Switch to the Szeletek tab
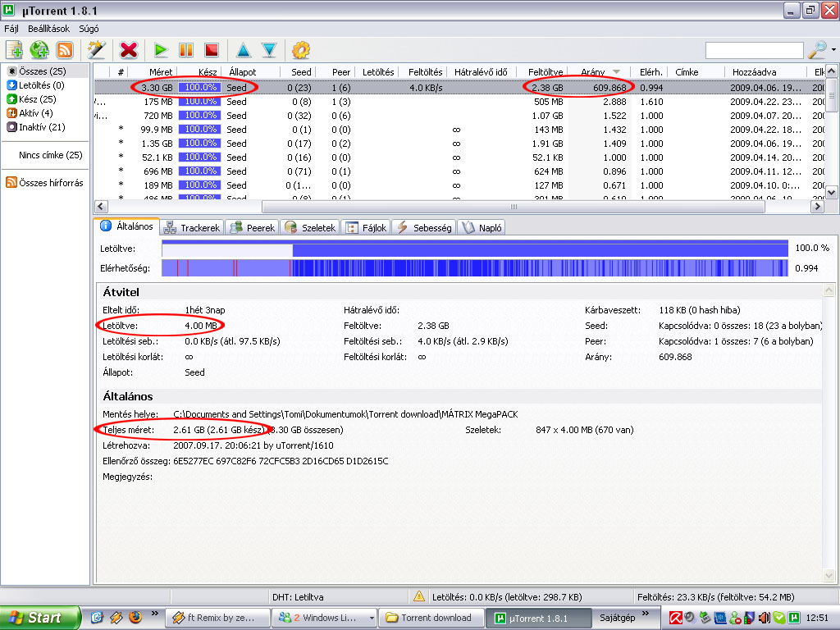The height and width of the screenshot is (630, 840). 310,228
